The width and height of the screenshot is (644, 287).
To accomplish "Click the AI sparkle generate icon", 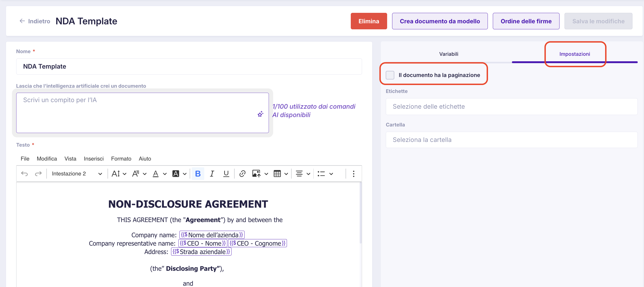I will point(260,114).
